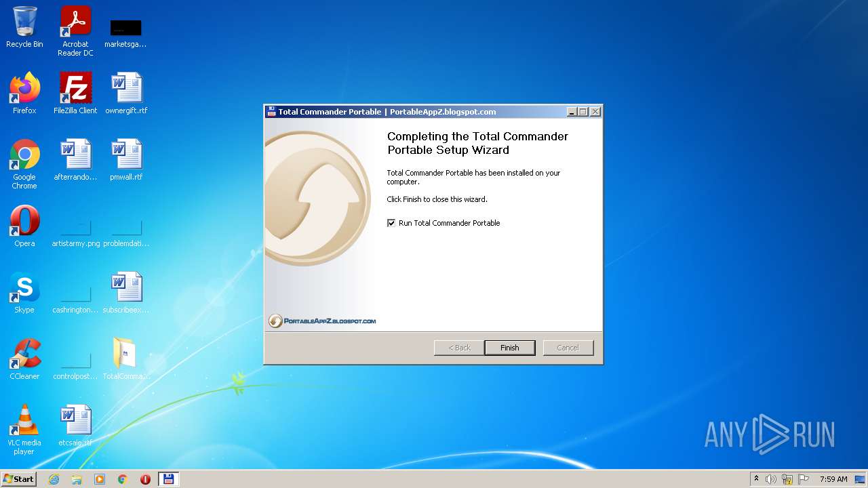
Task: Select the Google Chrome desktop shortcut
Action: click(x=24, y=165)
